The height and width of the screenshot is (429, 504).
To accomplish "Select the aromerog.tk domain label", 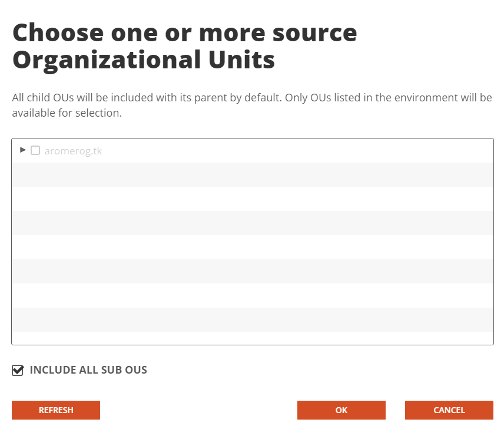I will tap(73, 151).
